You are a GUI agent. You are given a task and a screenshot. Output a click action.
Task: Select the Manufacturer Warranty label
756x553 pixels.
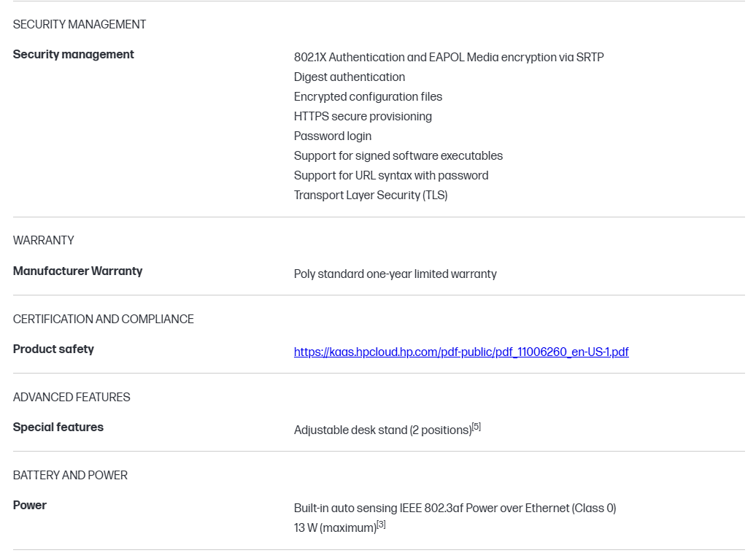pyautogui.click(x=77, y=271)
